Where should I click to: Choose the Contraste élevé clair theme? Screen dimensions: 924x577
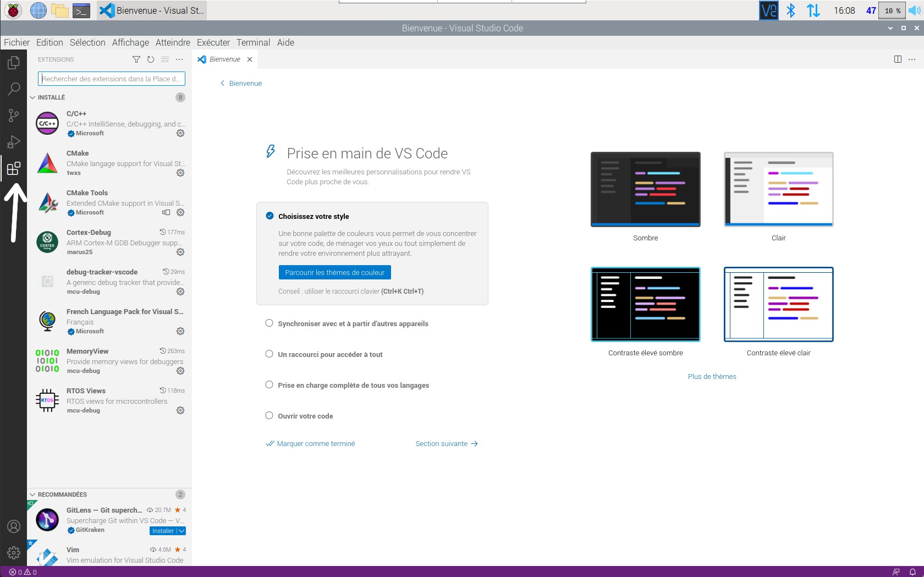(x=779, y=304)
